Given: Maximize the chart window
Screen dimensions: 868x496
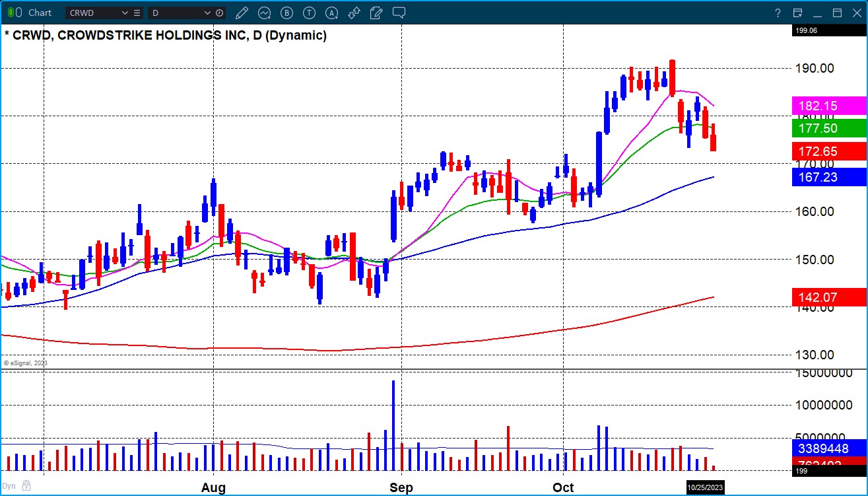Looking at the screenshot, I should click(838, 13).
